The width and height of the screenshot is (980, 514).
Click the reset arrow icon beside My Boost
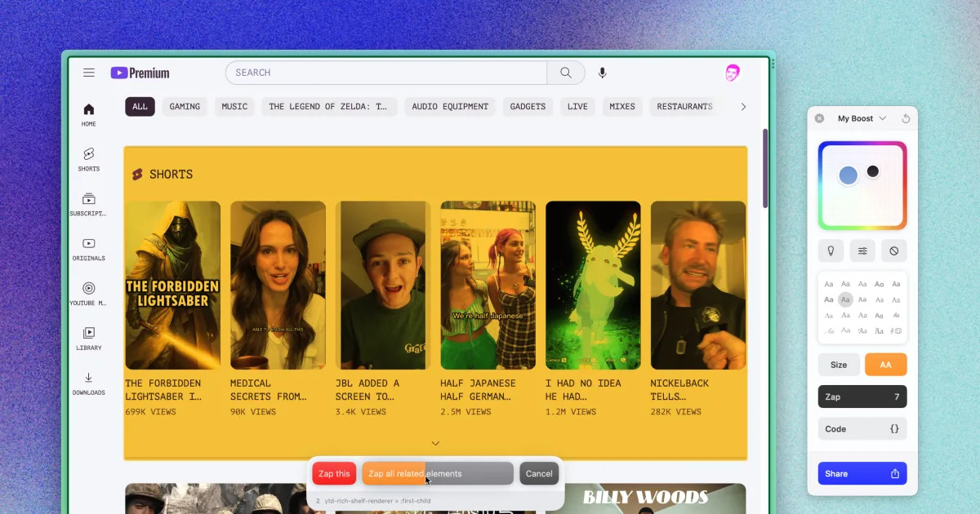point(906,117)
